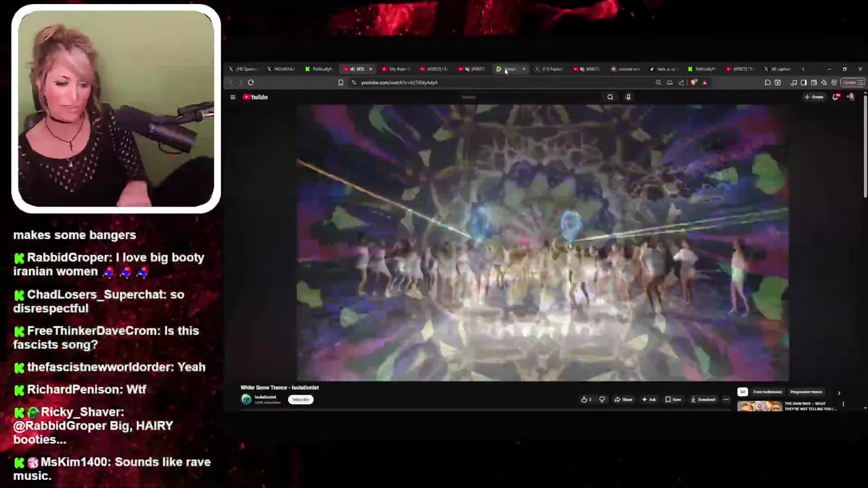Screen dimensions: 868x488
Task: Open the music note playlist icon in toolbar
Action: (793, 83)
